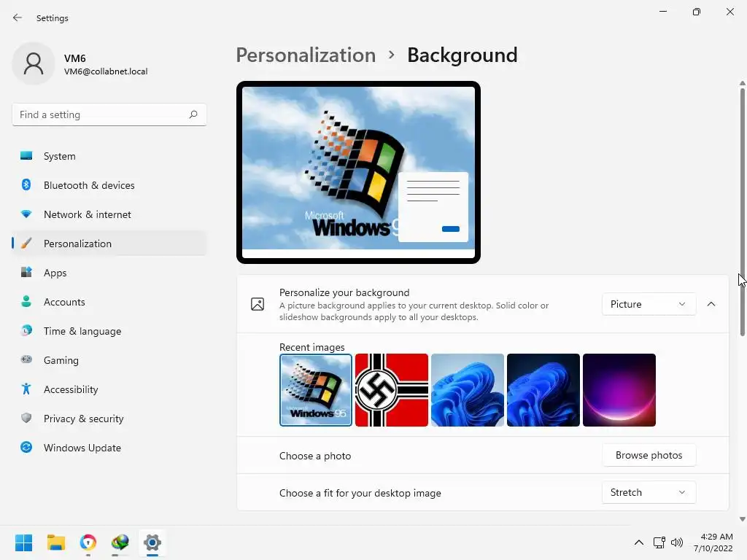This screenshot has height=560, width=747.
Task: Click the Time & language label
Action: (82, 331)
